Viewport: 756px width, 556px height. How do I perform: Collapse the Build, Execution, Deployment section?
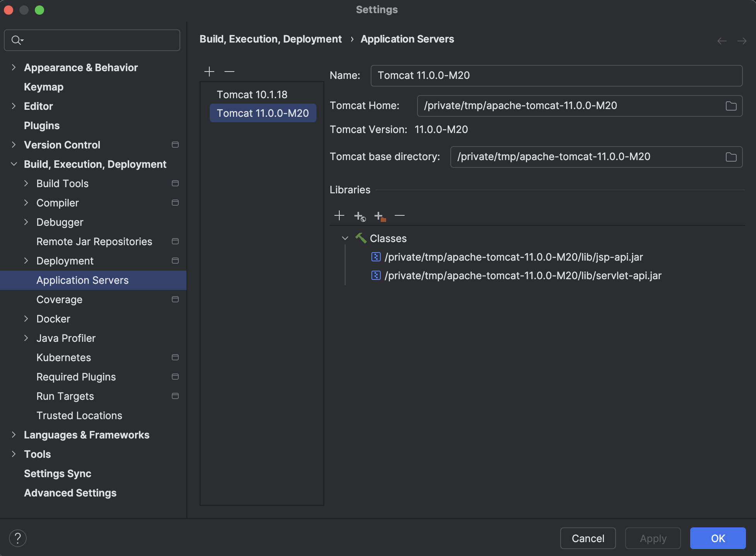point(14,164)
